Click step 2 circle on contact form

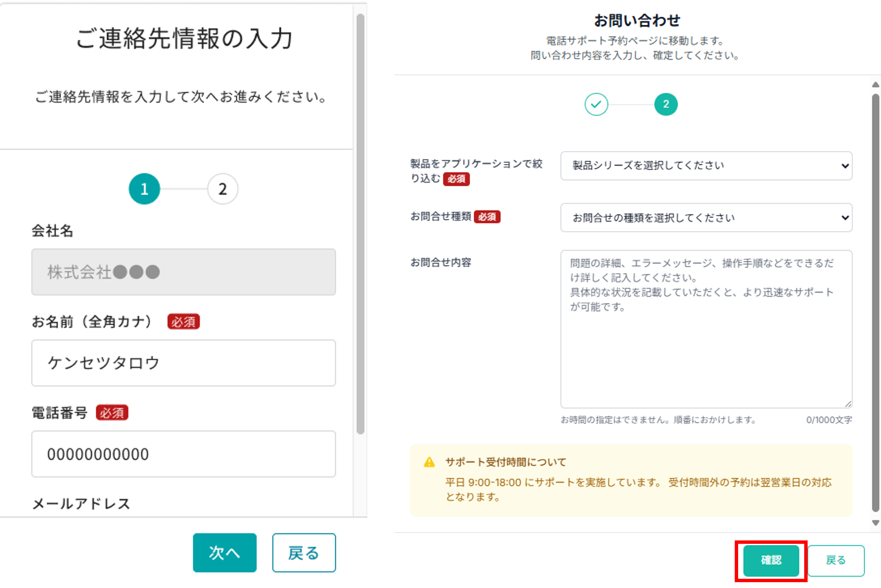point(223,189)
